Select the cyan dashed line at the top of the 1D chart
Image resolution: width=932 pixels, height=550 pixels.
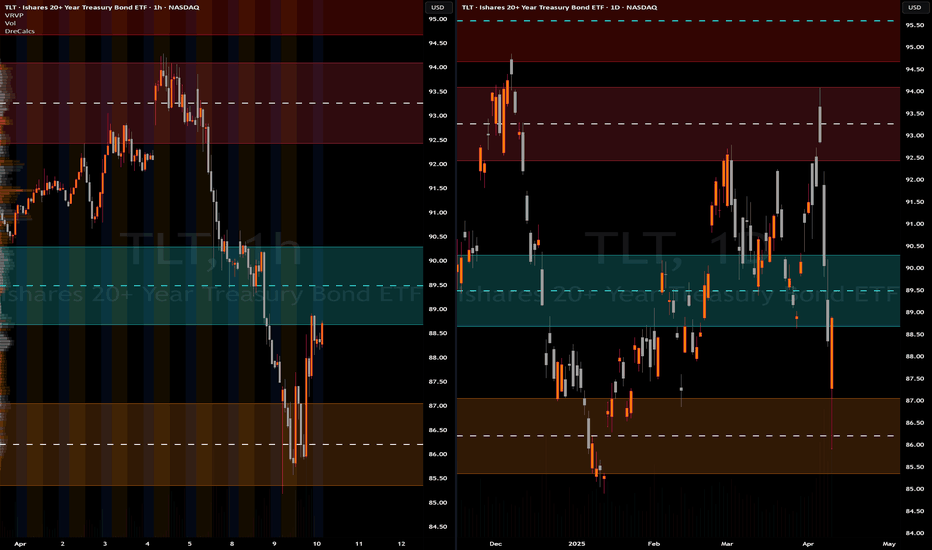(x=678, y=21)
